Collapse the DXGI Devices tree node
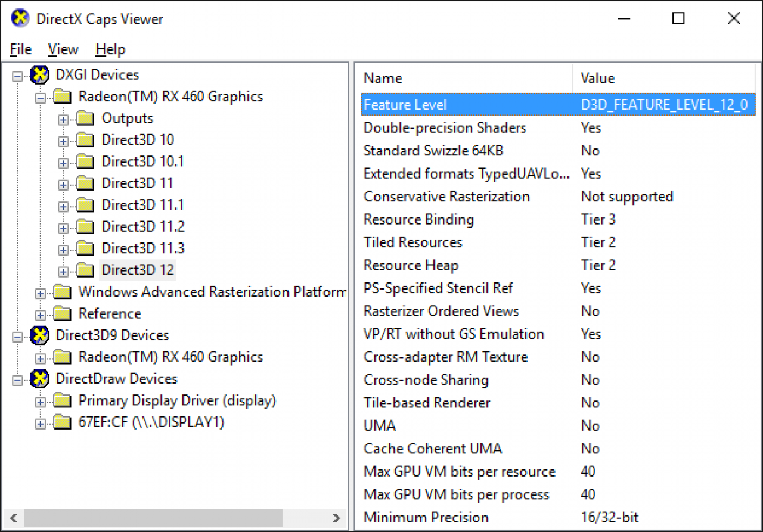Image resolution: width=763 pixels, height=532 pixels. pos(17,76)
